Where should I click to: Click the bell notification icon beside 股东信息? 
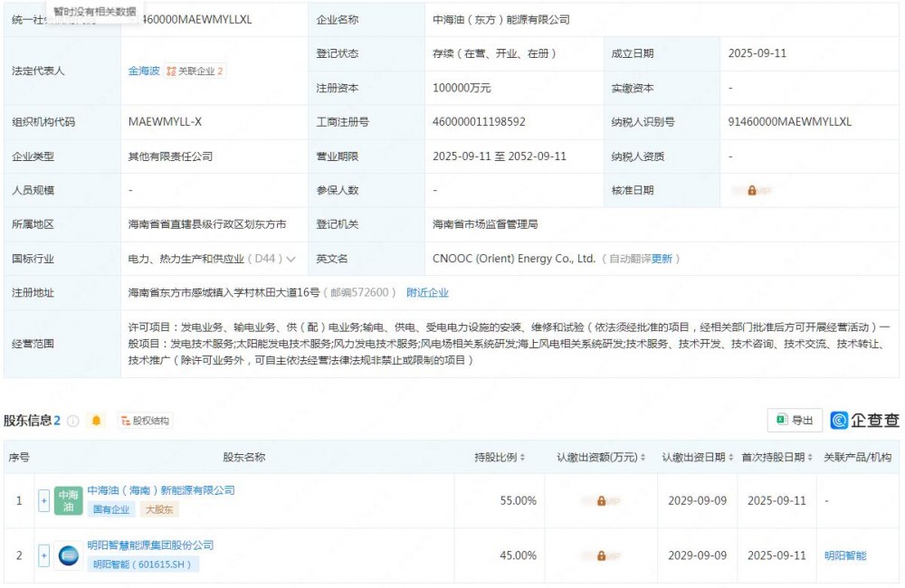pos(95,419)
